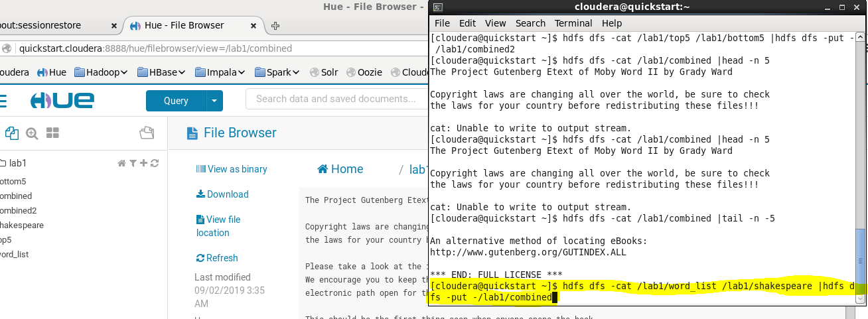Open a new browser tab with the plus icon

[x=275, y=26]
